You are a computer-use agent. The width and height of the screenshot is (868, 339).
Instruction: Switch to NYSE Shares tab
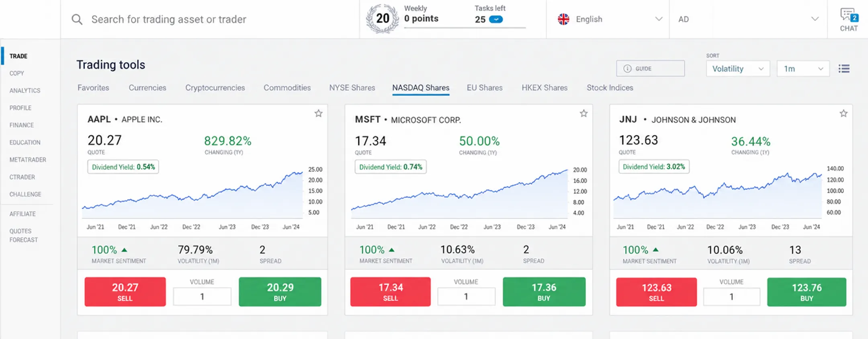[x=352, y=88]
